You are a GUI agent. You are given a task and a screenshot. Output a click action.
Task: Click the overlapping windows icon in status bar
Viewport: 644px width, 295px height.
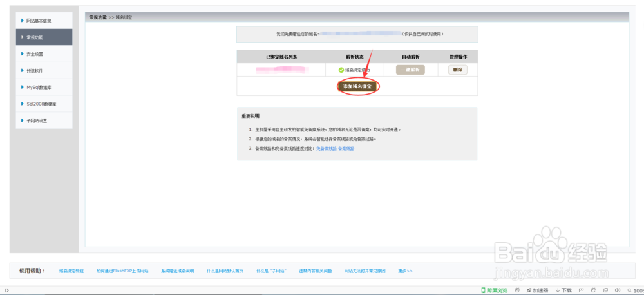click(x=606, y=290)
